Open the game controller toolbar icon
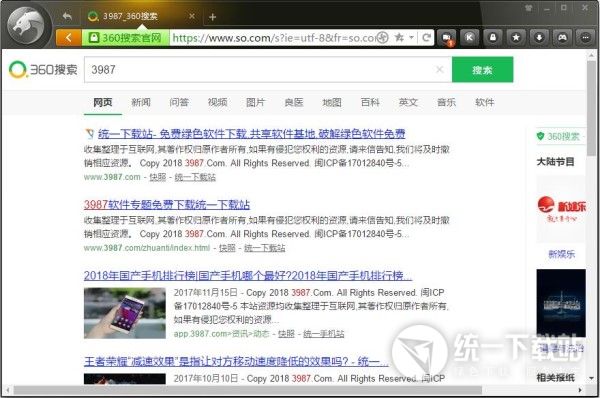 click(x=562, y=38)
